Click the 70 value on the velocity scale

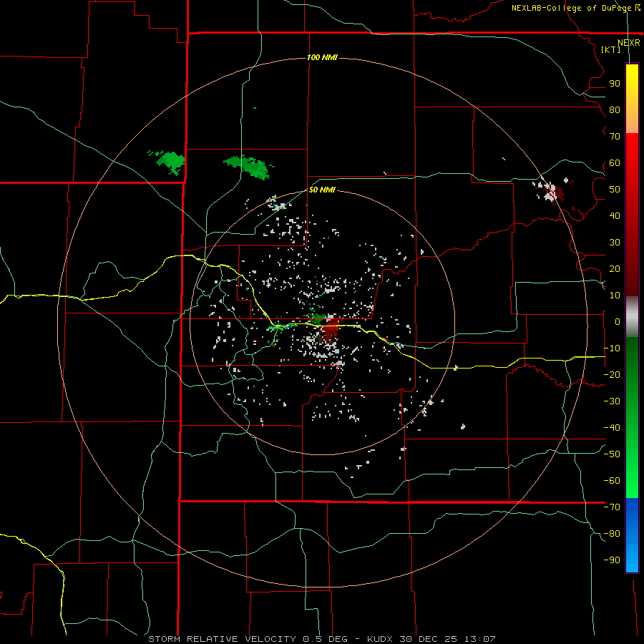(x=615, y=137)
